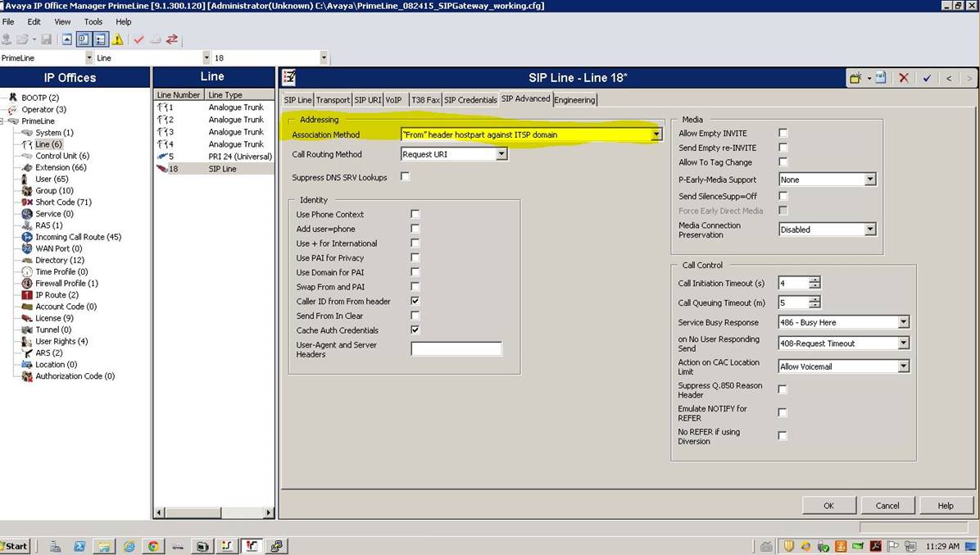Click the Internet Explorer taskbar icon

pos(129,546)
